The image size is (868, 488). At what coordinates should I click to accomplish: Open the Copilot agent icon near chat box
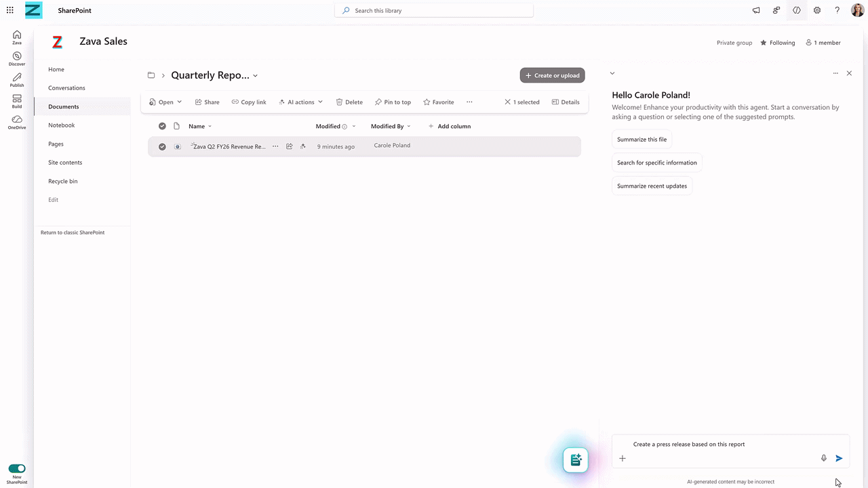click(x=575, y=460)
